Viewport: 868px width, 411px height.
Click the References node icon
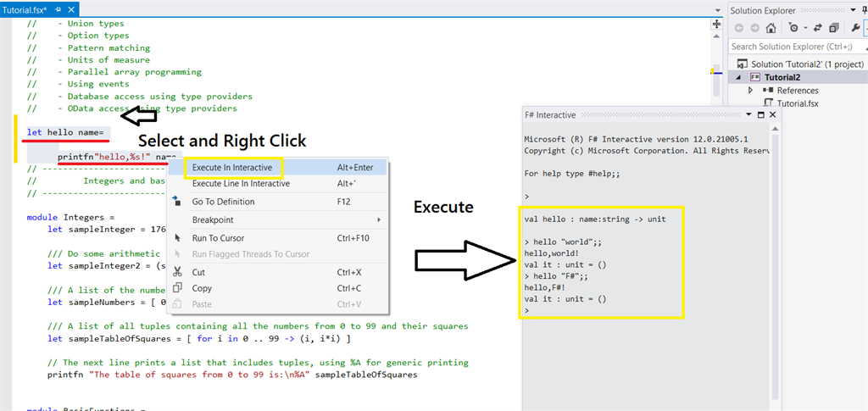768,90
